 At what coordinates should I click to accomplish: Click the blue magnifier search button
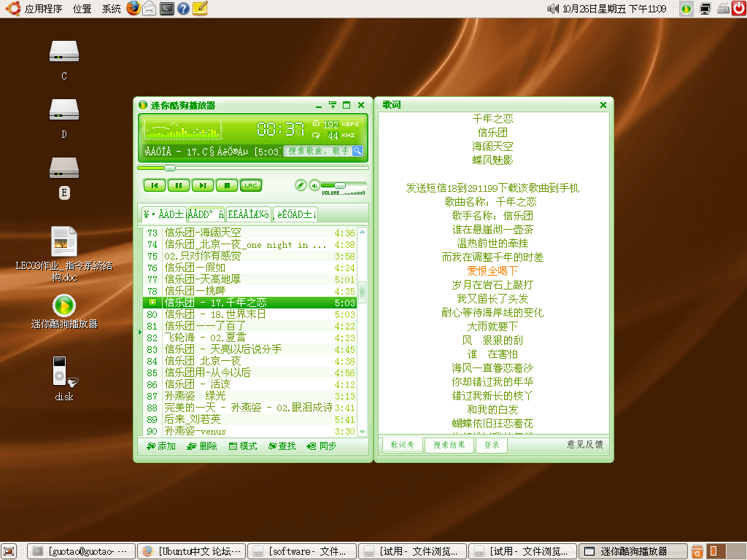(357, 151)
